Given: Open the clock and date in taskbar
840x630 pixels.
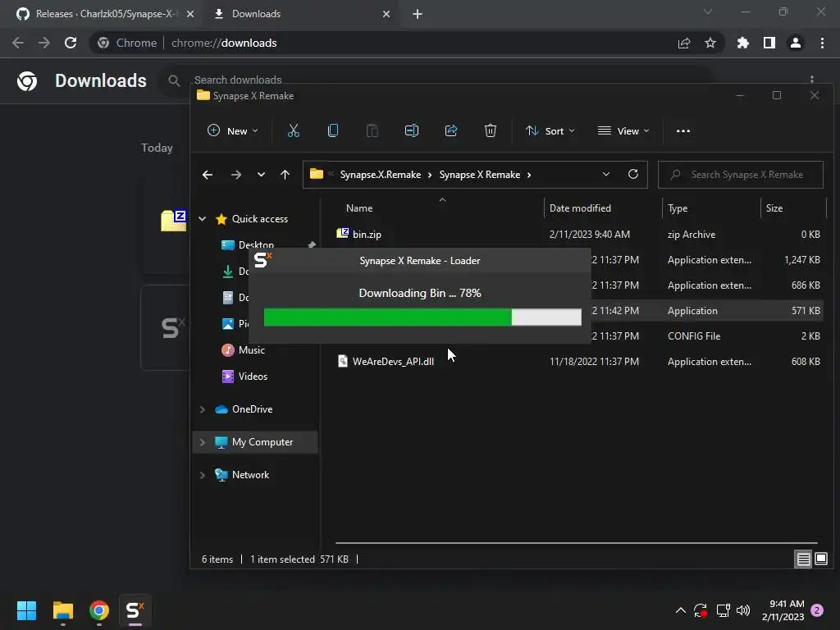Looking at the screenshot, I should coord(783,610).
